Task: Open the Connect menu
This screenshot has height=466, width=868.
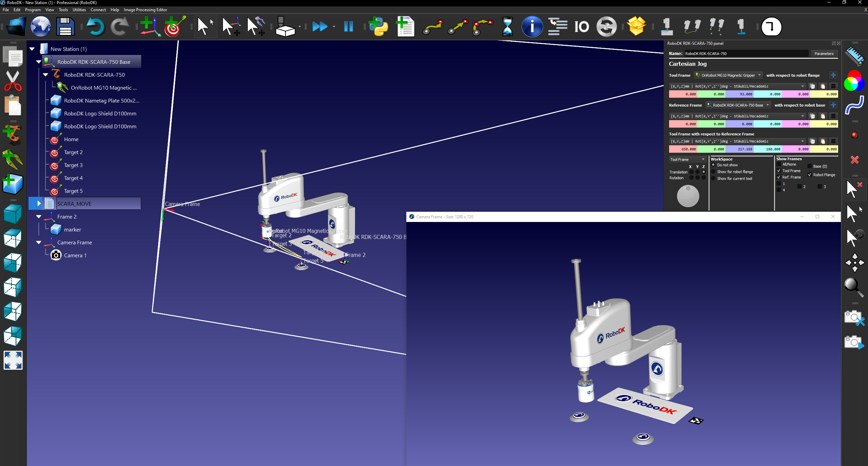Action: tap(98, 10)
